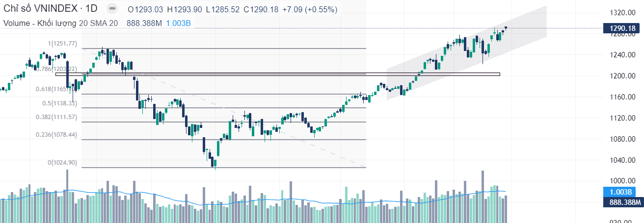
Task: Click the grey market status pill icon
Action: click(x=112, y=9)
